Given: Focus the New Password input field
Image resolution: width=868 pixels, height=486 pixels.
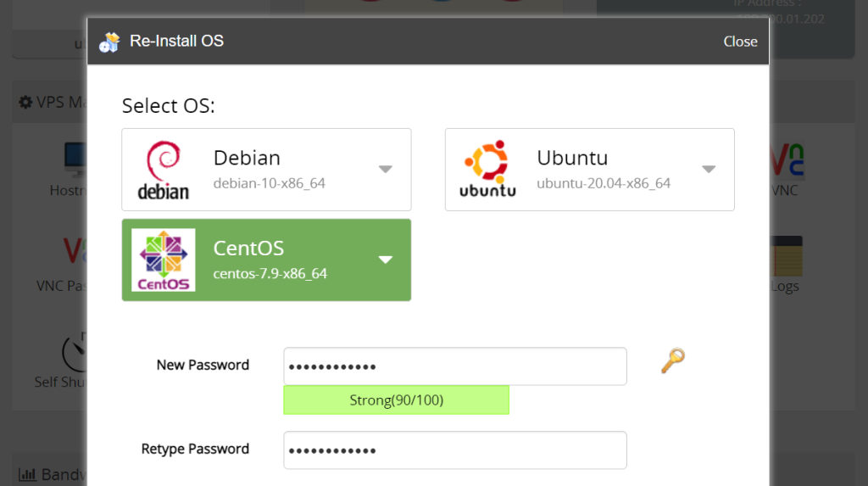Looking at the screenshot, I should [x=455, y=366].
